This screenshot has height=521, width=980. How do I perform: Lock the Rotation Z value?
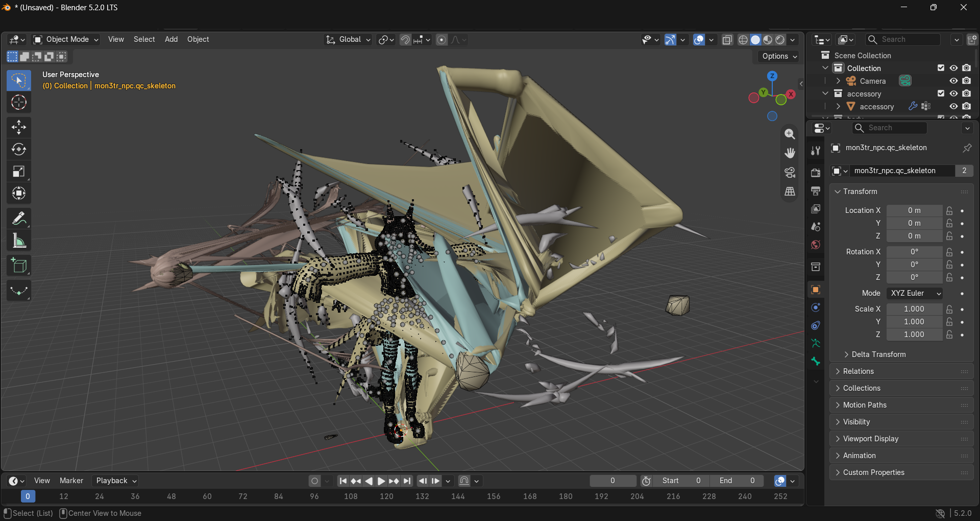pyautogui.click(x=949, y=277)
